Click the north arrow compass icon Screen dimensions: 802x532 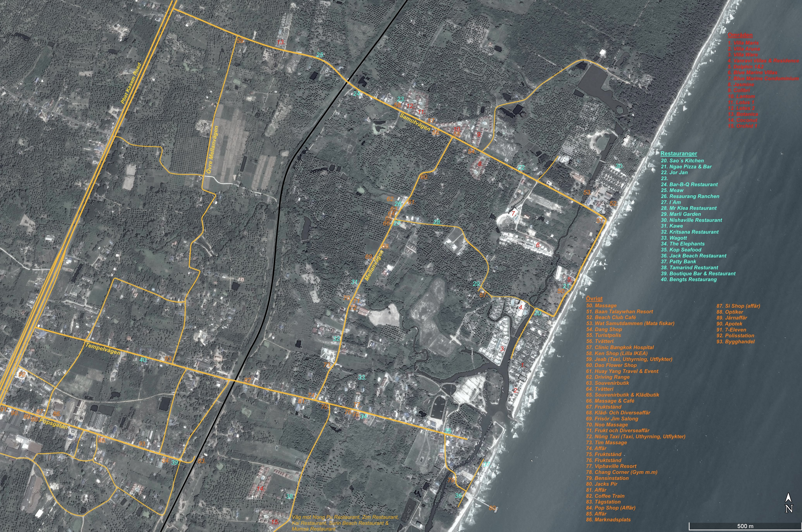[x=789, y=503]
